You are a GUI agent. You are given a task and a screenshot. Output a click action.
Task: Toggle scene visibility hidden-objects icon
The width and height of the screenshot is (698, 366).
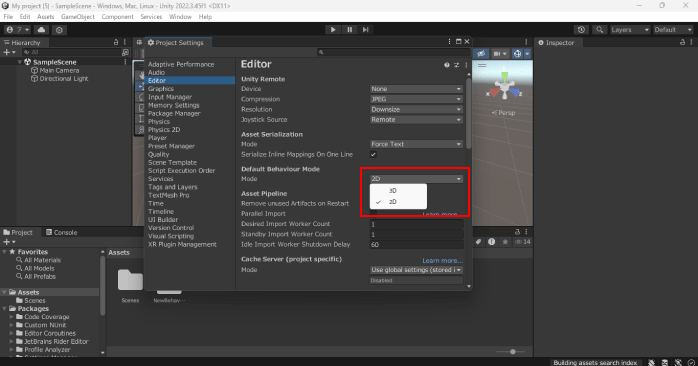pos(481,53)
